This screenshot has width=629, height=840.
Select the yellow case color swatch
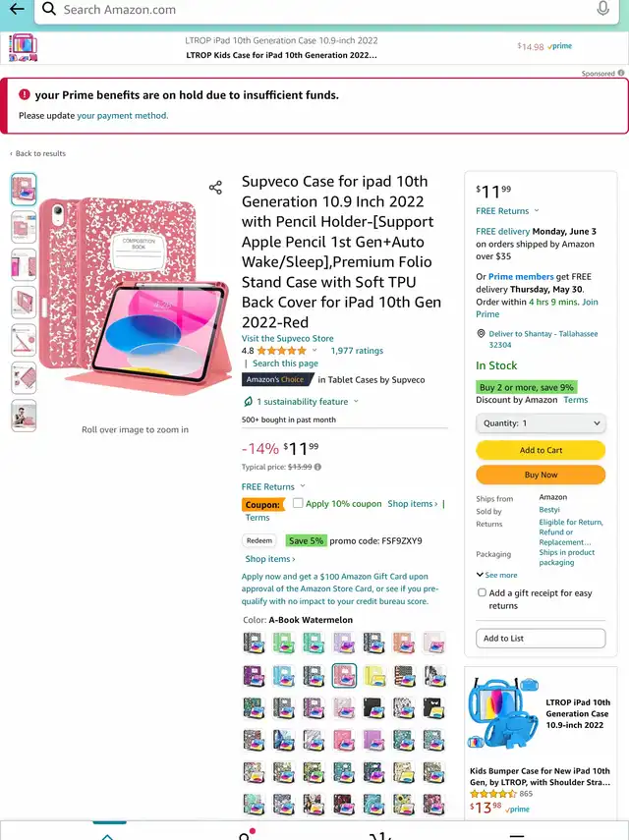(374, 676)
